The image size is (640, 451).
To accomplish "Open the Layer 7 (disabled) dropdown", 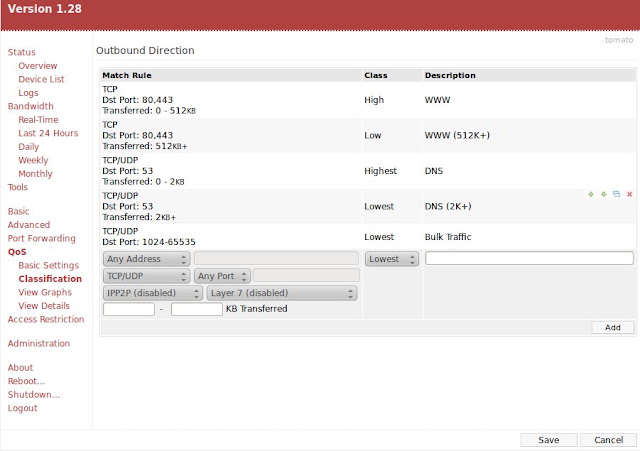I will (x=282, y=293).
